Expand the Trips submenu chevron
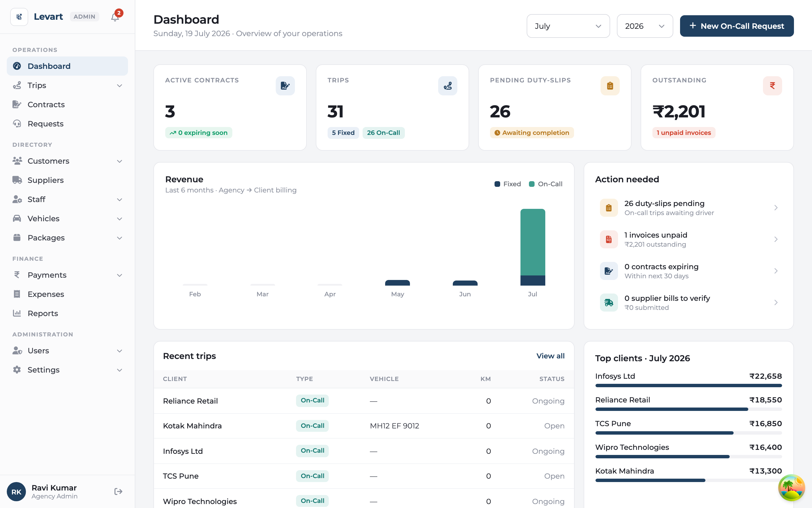812x508 pixels. point(120,85)
